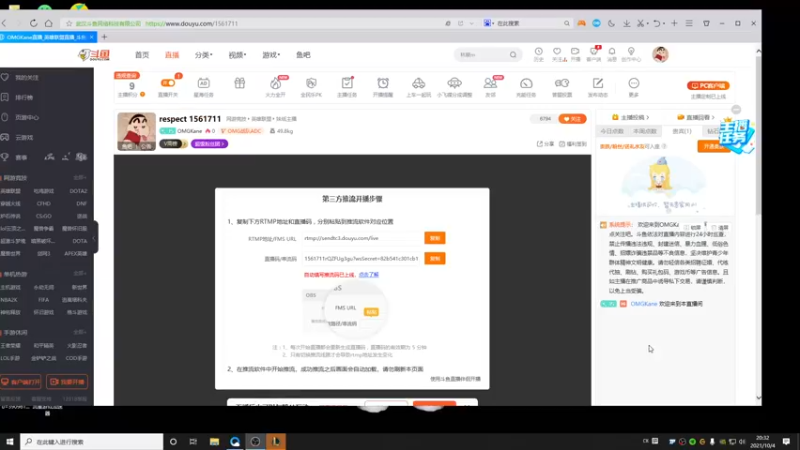Open the 火力全开 flame icon
800x450 pixels.
(276, 83)
